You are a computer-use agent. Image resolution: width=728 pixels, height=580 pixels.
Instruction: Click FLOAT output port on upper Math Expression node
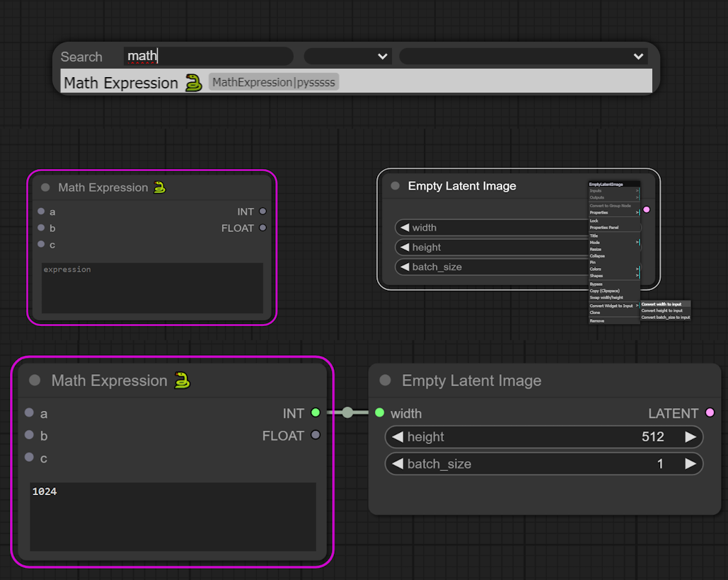[x=262, y=228]
